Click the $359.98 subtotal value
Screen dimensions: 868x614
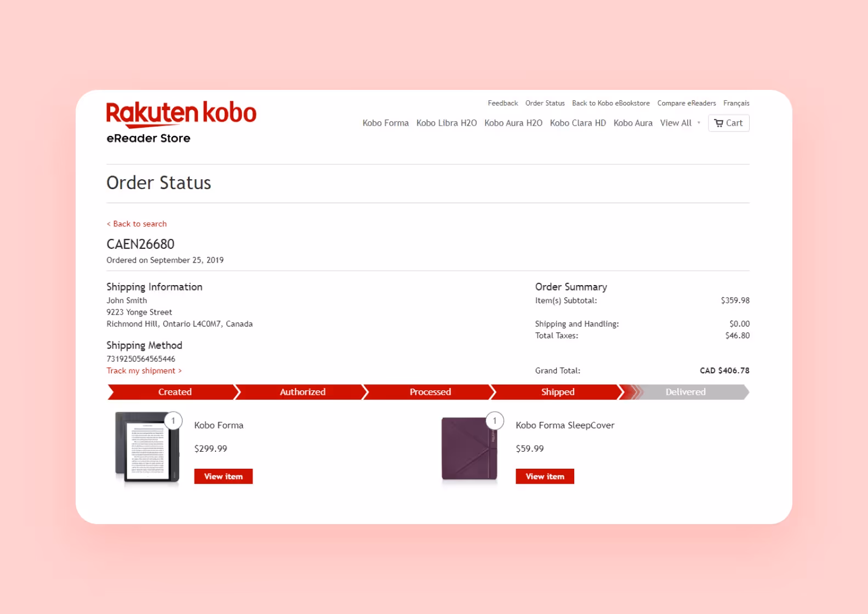(735, 300)
